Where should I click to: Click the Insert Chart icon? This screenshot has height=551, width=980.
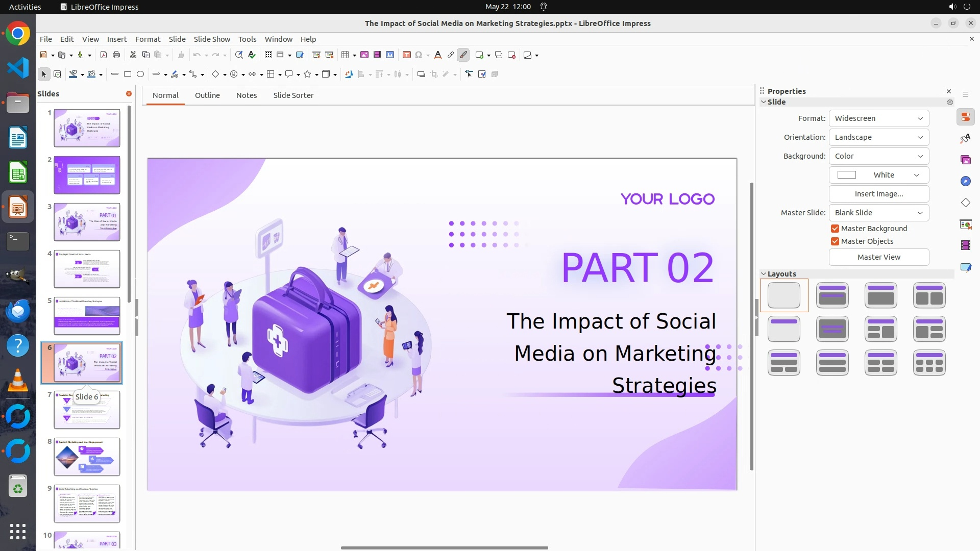390,55
